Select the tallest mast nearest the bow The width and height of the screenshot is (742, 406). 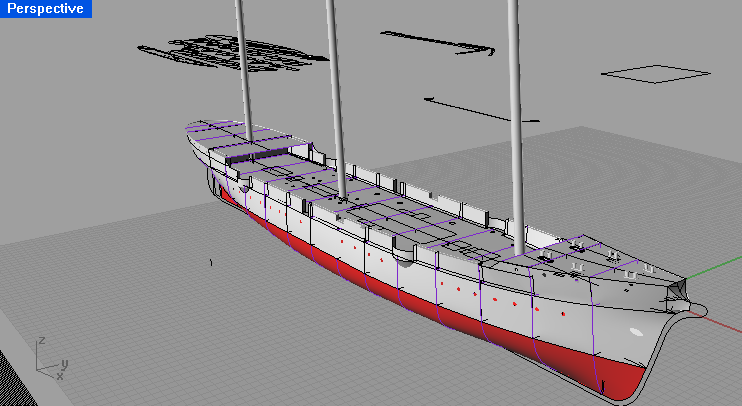coord(515,120)
